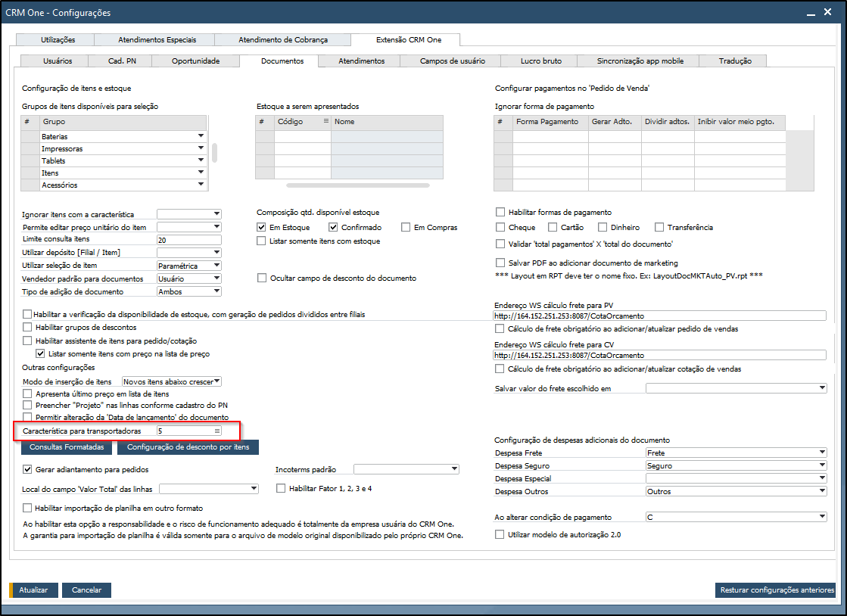The image size is (847, 616).
Task: Click Configuração de desconto por itens button
Action: [x=188, y=447]
